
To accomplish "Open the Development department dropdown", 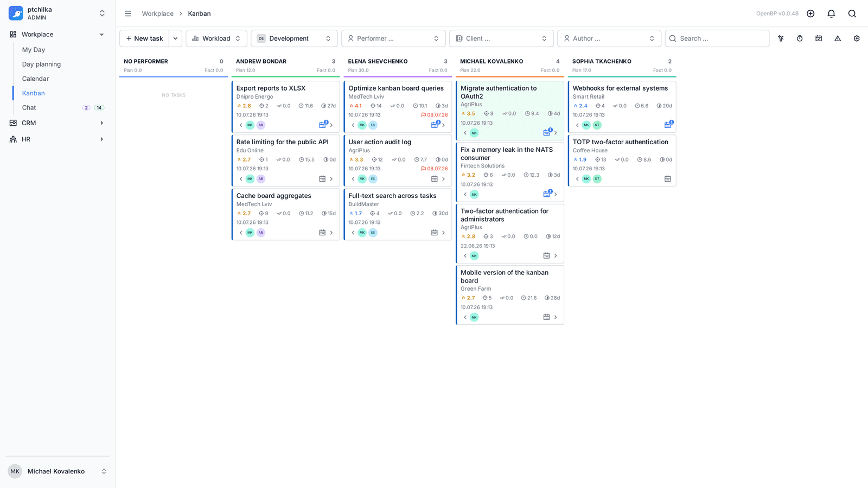I will click(294, 38).
